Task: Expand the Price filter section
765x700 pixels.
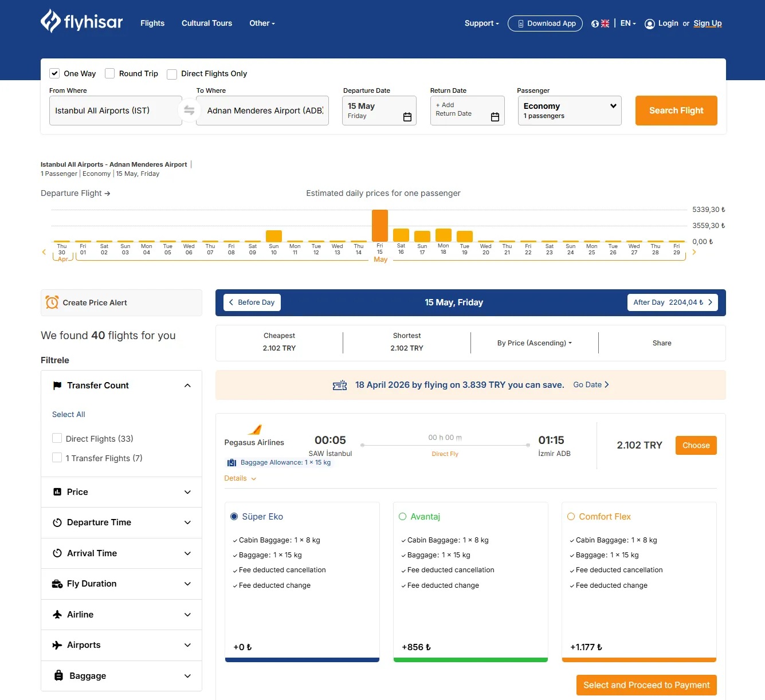Action: point(121,491)
